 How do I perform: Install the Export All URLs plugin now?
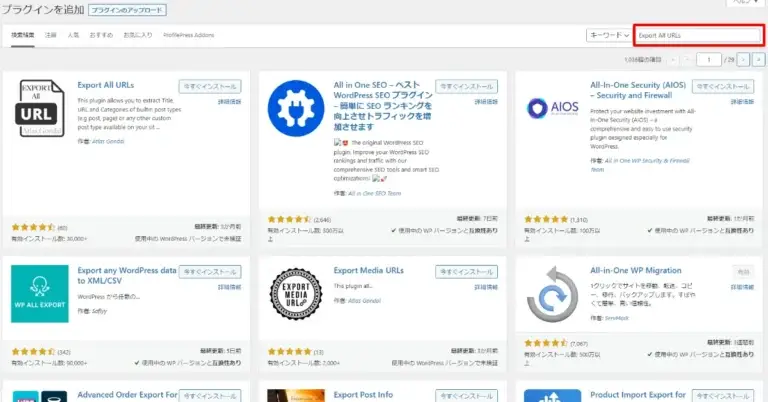click(x=210, y=86)
